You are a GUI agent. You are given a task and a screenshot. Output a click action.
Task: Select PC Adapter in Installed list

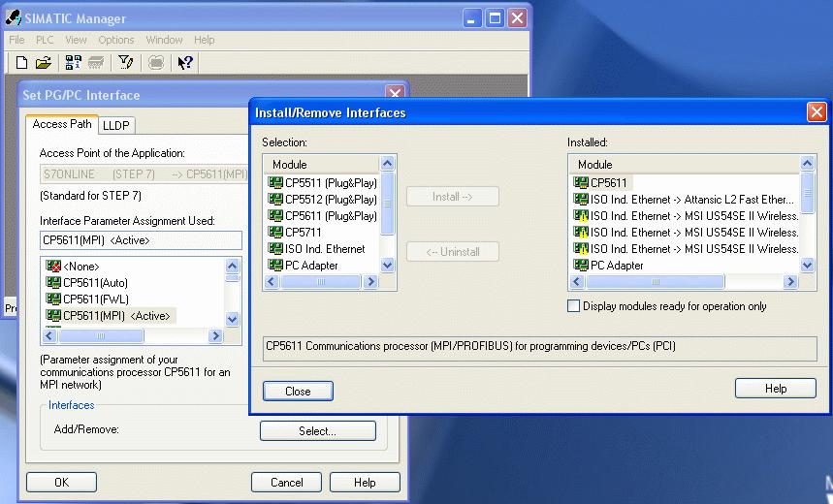coord(608,265)
